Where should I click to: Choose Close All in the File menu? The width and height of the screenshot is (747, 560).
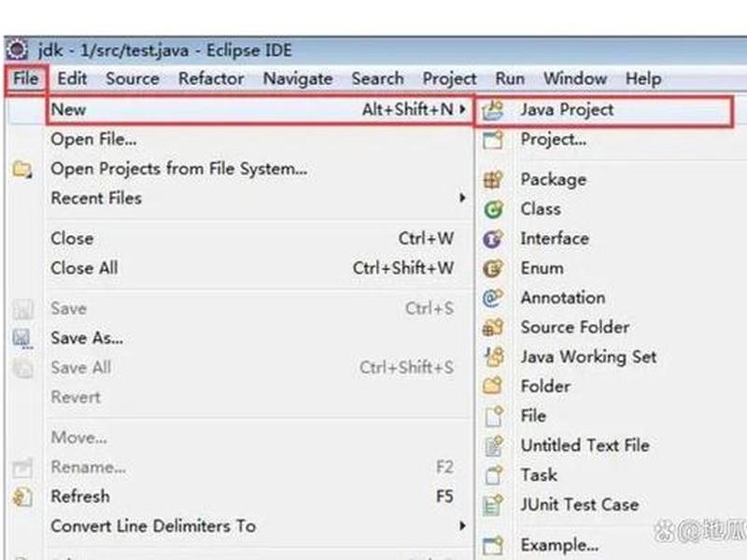coord(260,268)
